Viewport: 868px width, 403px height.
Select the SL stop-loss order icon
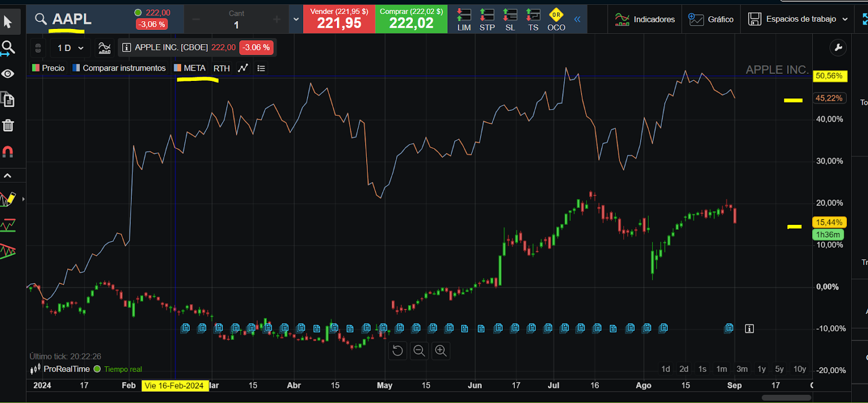click(x=510, y=20)
